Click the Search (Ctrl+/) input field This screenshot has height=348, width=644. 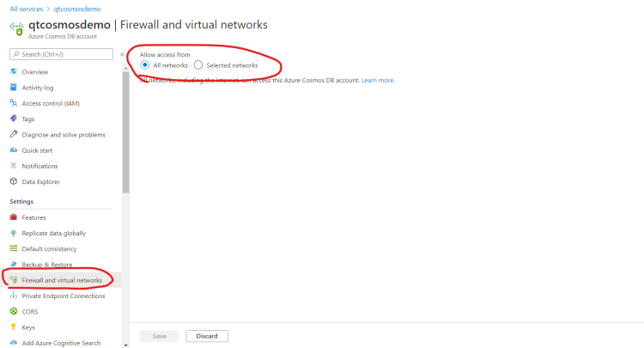click(x=61, y=54)
